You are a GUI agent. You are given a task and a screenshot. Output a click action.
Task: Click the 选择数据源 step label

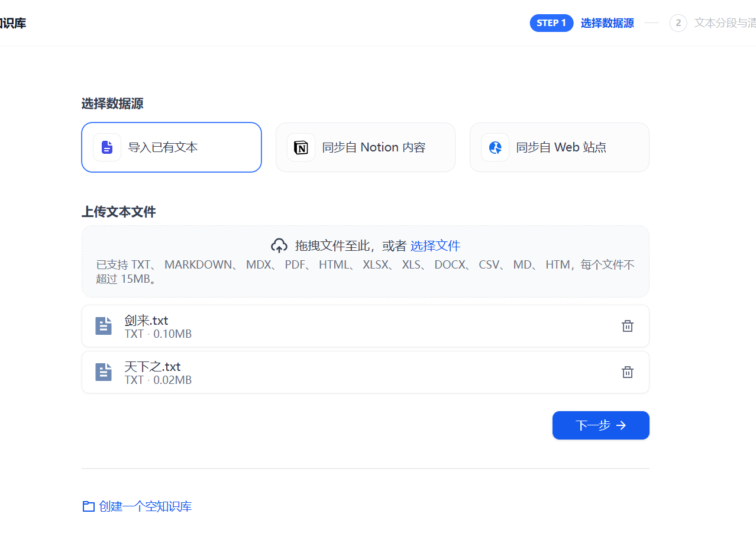608,23
